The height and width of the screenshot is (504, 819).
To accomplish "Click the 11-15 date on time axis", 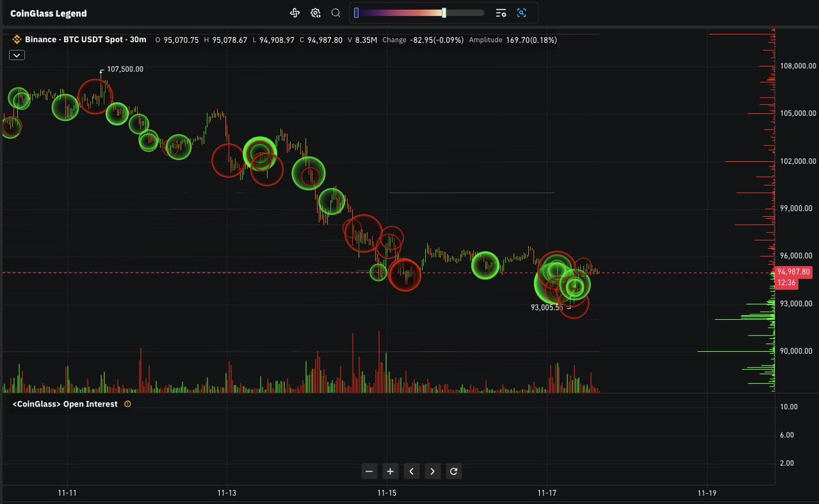I will [387, 492].
